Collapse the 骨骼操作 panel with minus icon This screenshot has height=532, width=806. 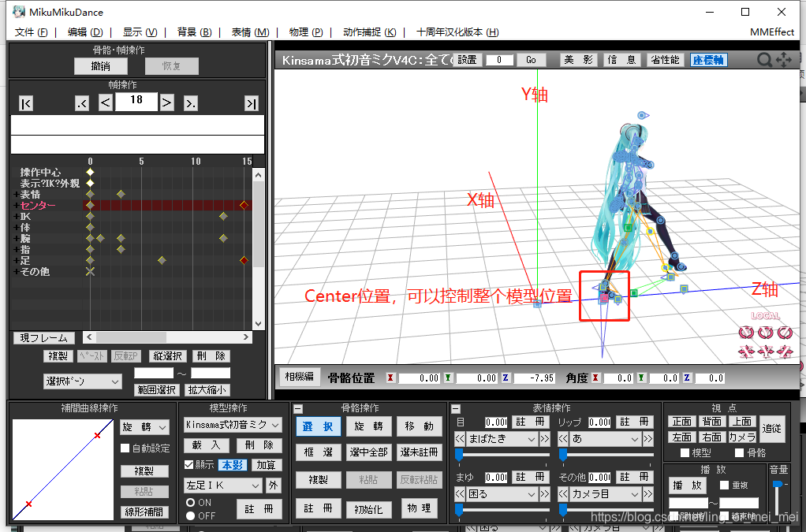point(298,409)
